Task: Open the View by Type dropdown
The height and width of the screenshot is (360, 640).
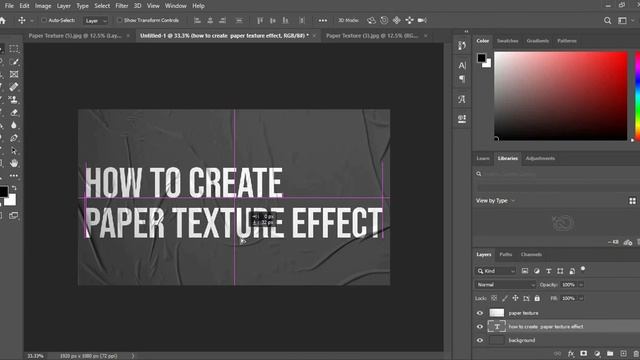Action: [496, 200]
